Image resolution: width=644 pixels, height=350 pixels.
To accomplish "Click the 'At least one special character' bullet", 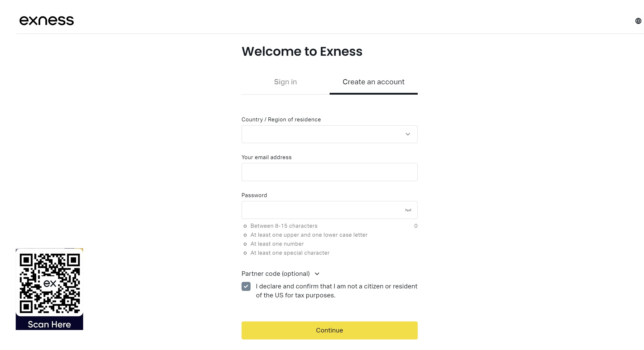I will (x=245, y=253).
